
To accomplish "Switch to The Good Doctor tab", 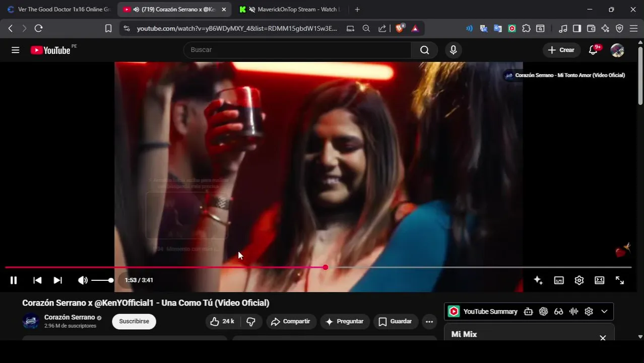I will [58, 9].
